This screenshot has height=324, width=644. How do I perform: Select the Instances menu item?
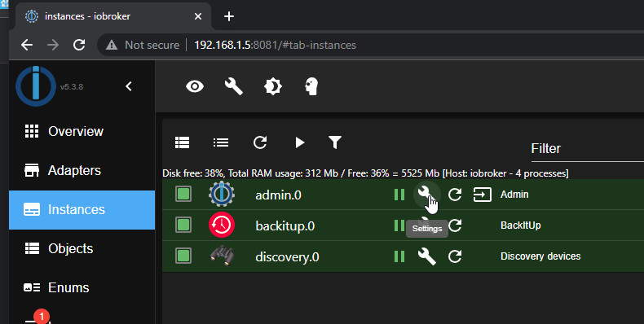point(82,209)
